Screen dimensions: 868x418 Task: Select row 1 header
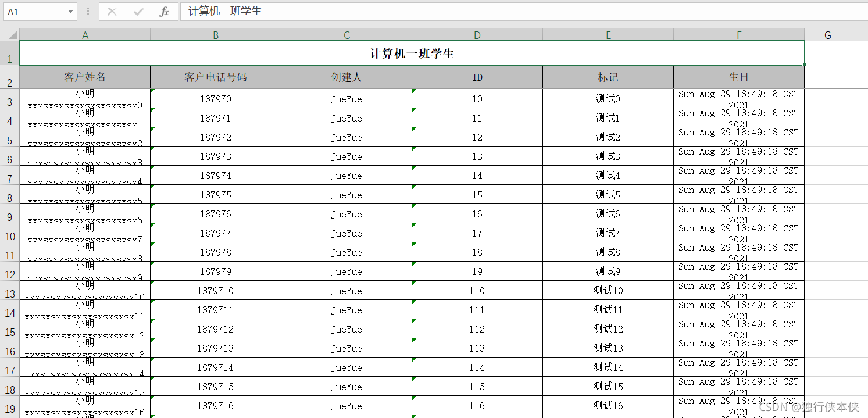coord(9,53)
